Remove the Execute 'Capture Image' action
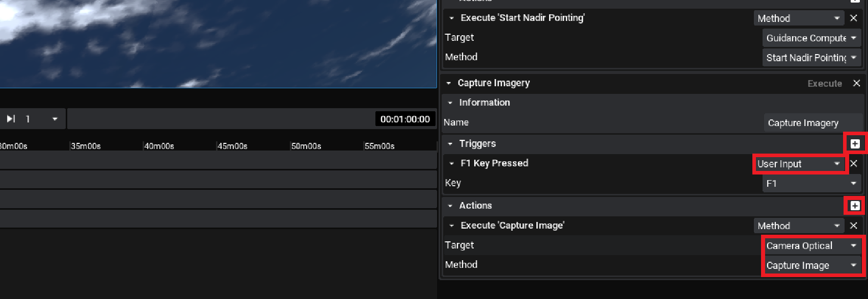868x299 pixels. click(x=854, y=226)
